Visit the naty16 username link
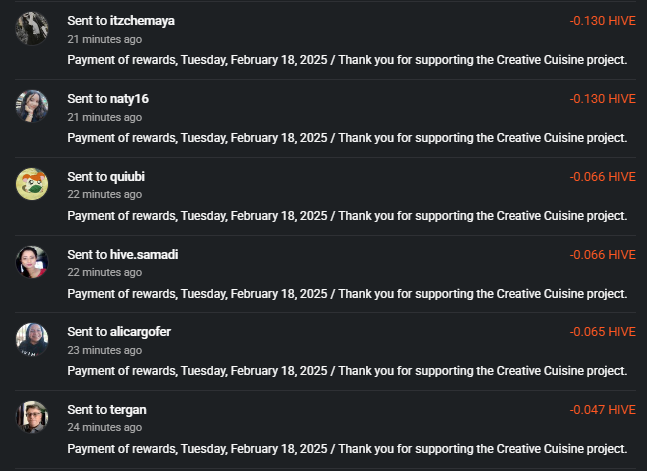647x471 pixels. pyautogui.click(x=129, y=99)
